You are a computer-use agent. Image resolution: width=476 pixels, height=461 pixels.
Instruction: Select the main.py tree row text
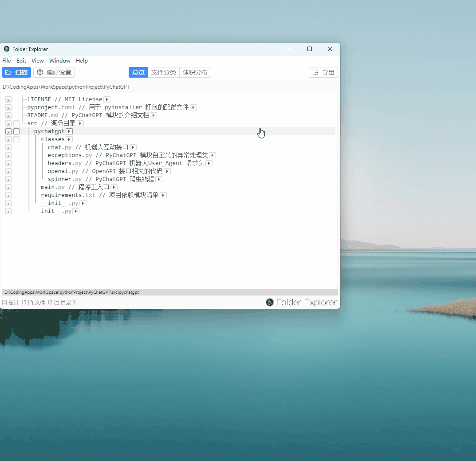75,187
